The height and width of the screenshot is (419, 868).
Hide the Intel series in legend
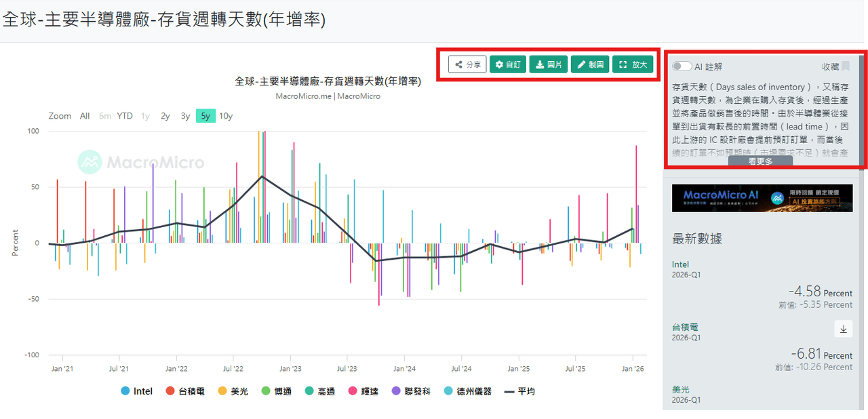point(136,391)
